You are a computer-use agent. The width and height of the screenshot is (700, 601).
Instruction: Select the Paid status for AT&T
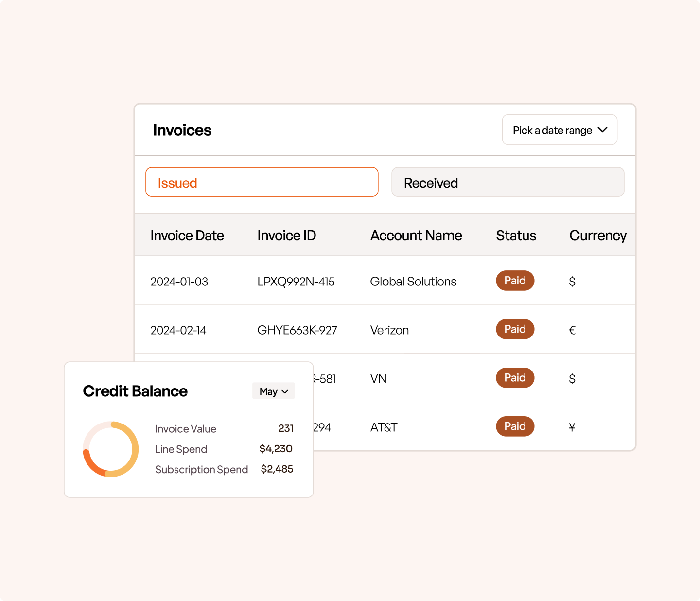[x=515, y=426]
